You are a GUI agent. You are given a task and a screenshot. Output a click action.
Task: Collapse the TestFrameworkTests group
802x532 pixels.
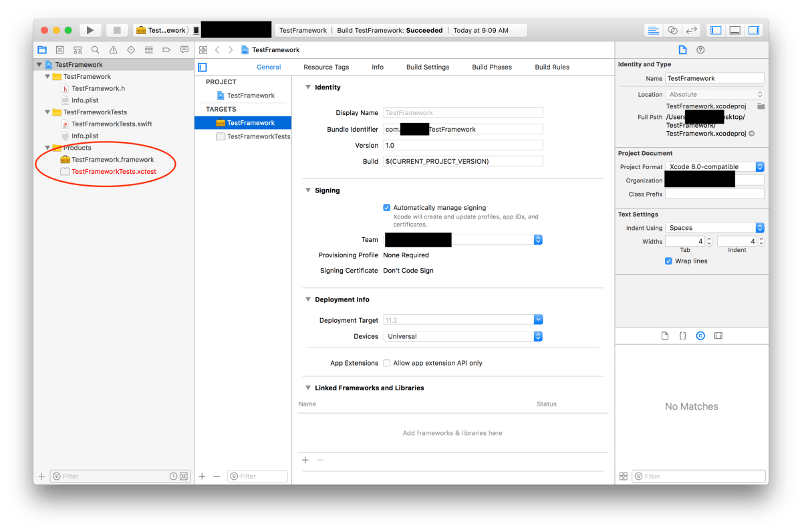pyautogui.click(x=47, y=112)
